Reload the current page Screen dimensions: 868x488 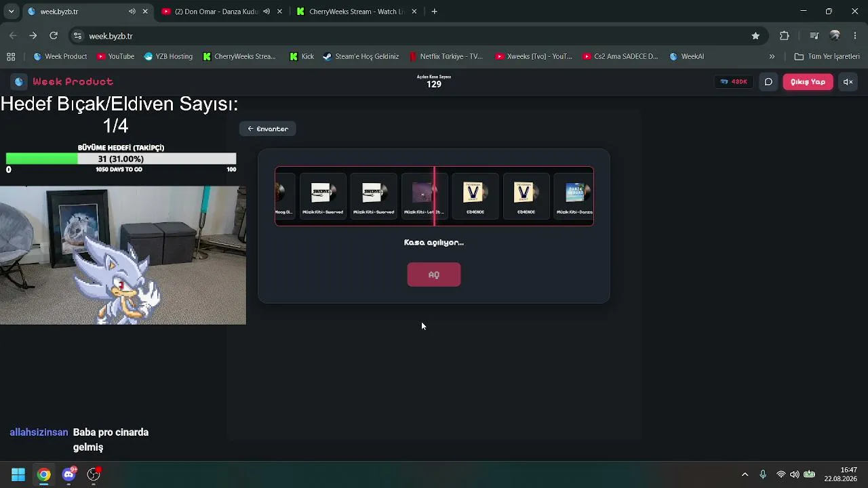coord(54,36)
